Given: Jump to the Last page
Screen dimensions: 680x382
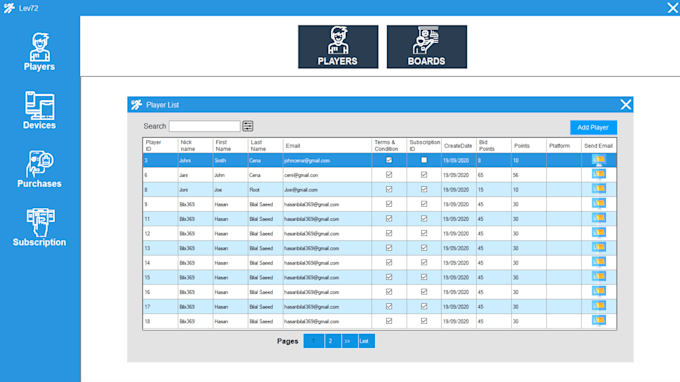Looking at the screenshot, I should point(366,341).
